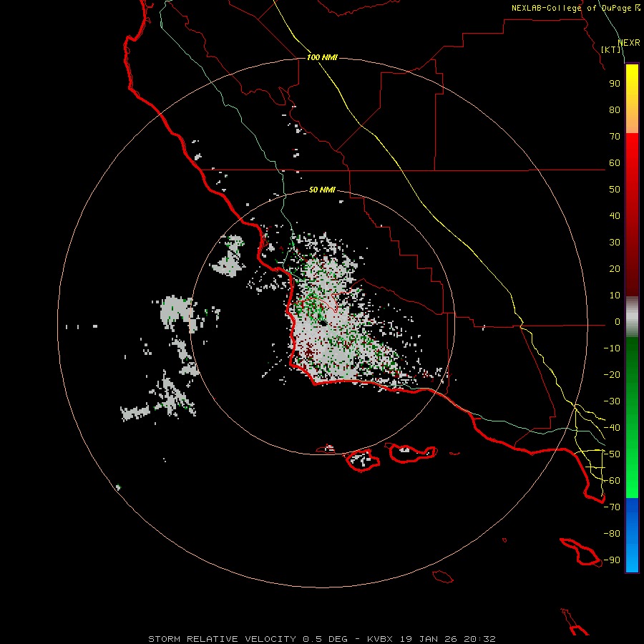Image resolution: width=644 pixels, height=644 pixels.
Task: Pick the bright green band near -60 knots
Action: (x=632, y=481)
